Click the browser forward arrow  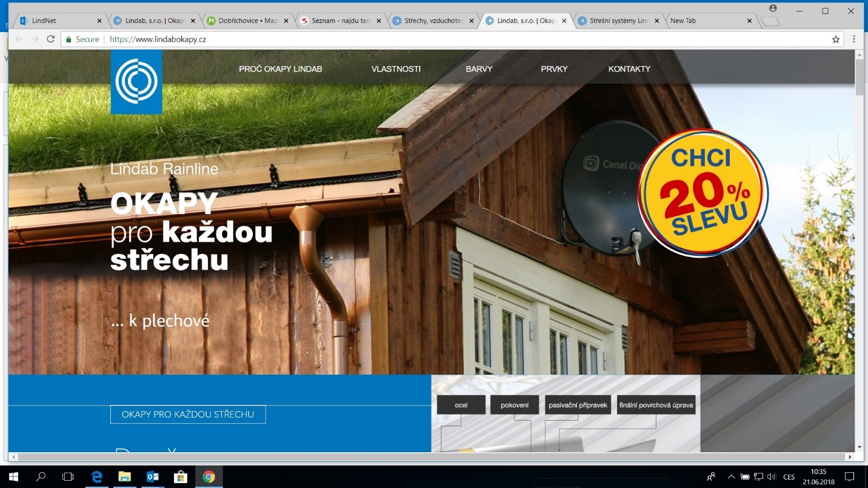[35, 39]
